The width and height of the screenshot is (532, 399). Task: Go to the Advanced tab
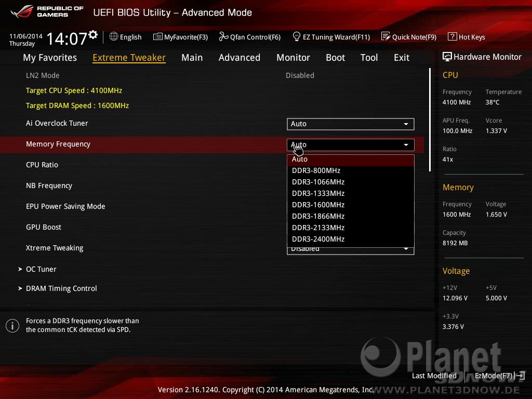tap(240, 58)
